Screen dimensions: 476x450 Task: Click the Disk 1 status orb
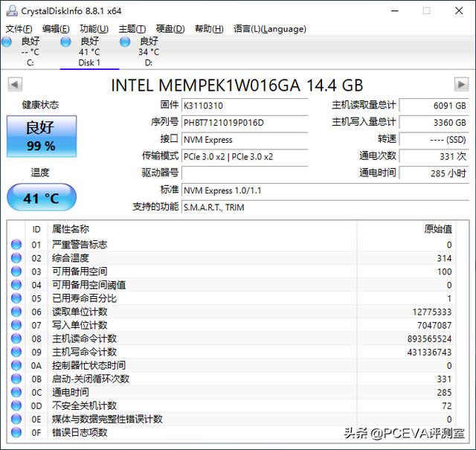point(65,42)
